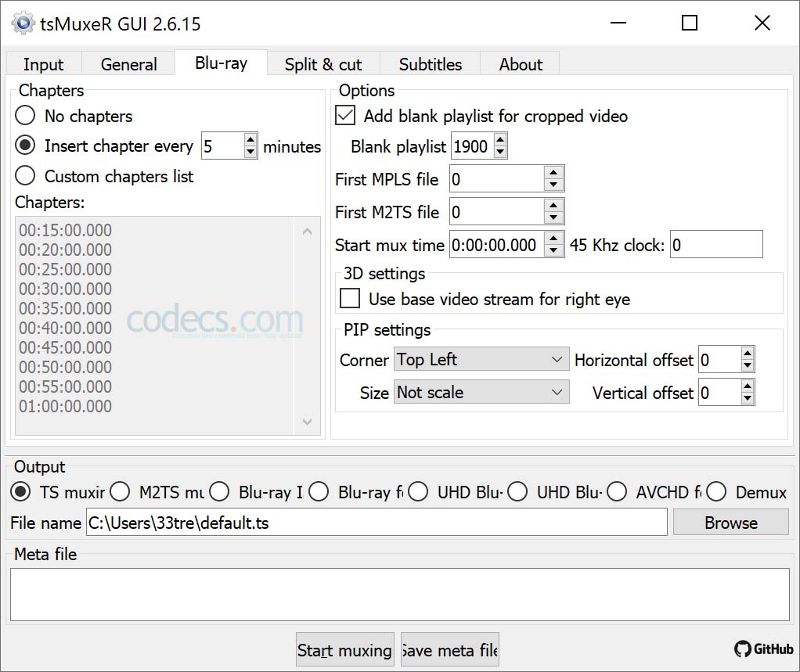Open the About tab
This screenshot has height=672, width=800.
coord(521,64)
